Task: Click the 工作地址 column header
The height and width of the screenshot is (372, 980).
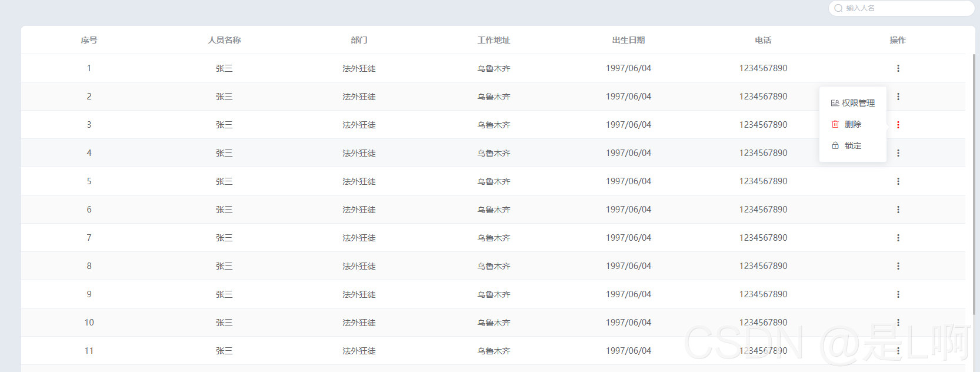Action: 494,40
